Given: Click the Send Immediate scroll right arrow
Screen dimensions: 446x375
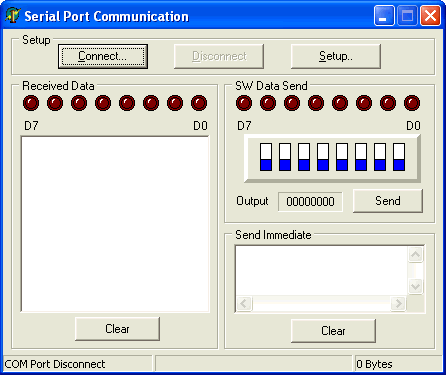Looking at the screenshot, I should click(x=398, y=304).
